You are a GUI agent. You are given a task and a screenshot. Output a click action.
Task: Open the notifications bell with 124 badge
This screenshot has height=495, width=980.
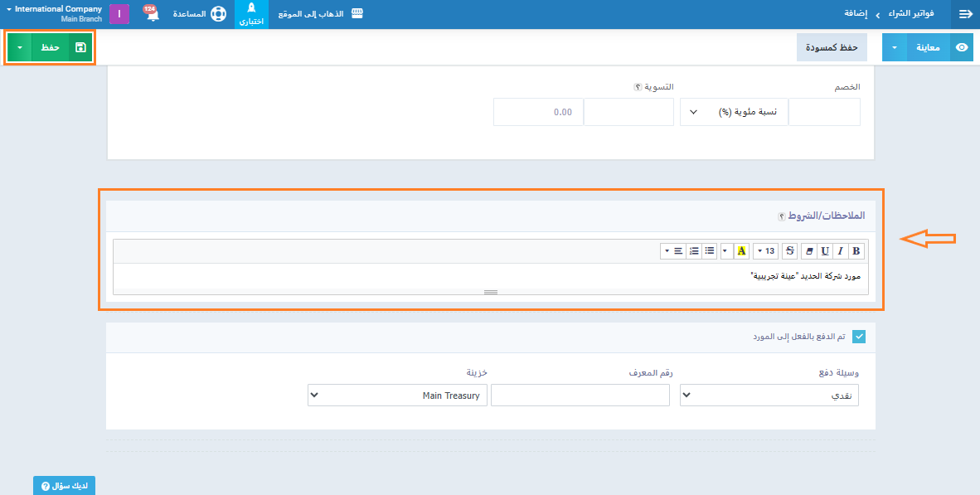[152, 14]
